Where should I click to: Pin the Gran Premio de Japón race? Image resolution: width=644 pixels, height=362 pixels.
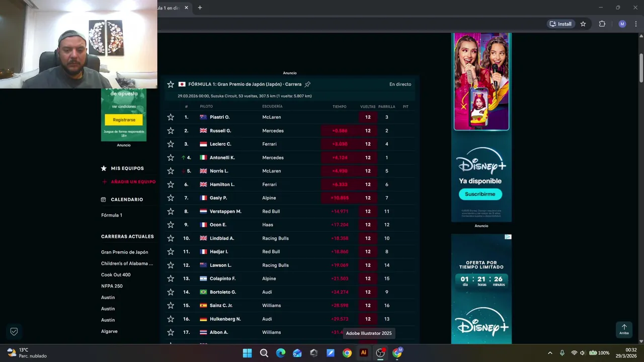307,84
